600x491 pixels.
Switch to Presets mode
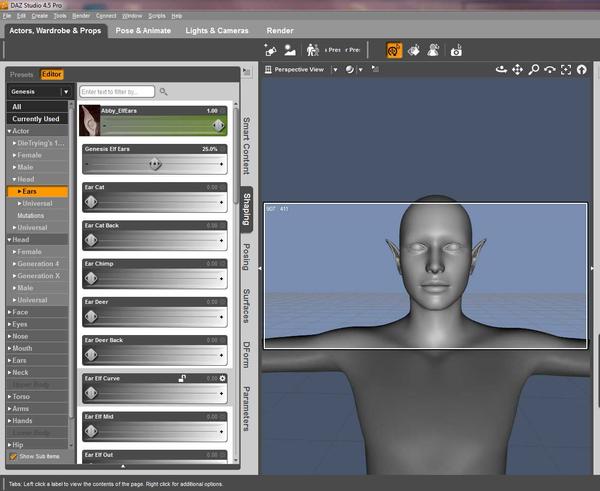click(x=21, y=75)
